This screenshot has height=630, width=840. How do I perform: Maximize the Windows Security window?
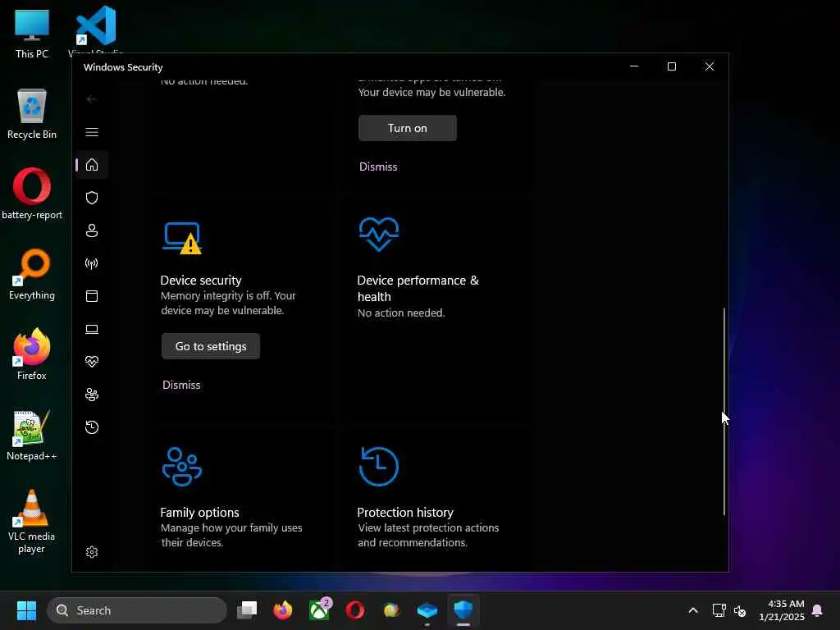[x=671, y=66]
